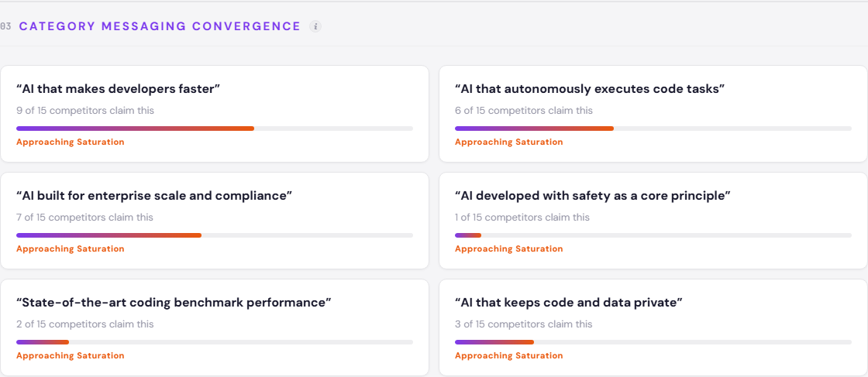Image resolution: width=868 pixels, height=377 pixels.
Task: Click the safety core principle progress bar
Action: tap(653, 235)
